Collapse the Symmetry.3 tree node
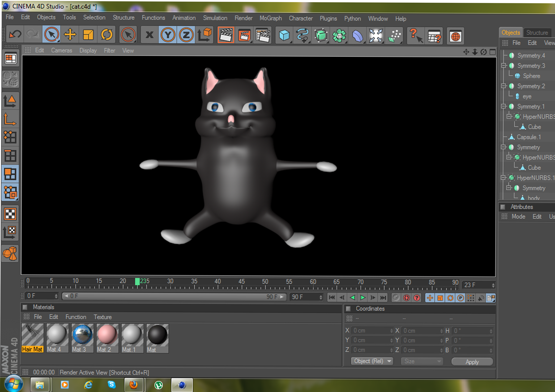This screenshot has height=392, width=555. coord(504,66)
